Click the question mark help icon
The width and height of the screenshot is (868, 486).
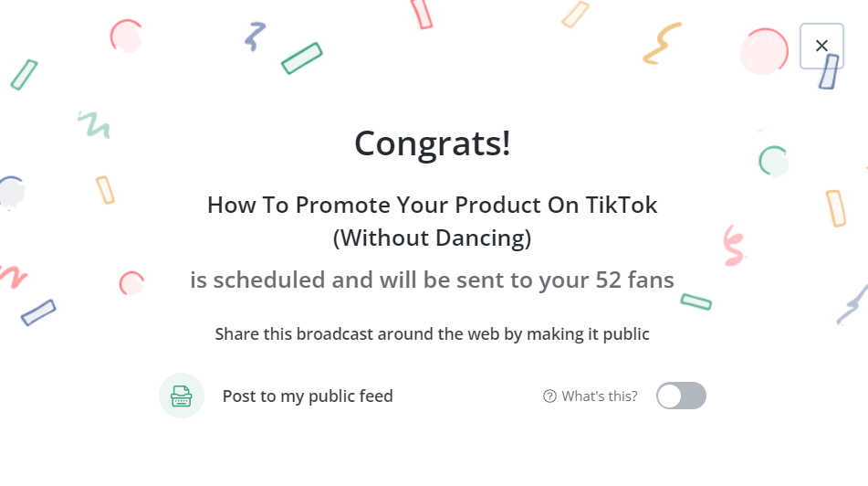pos(549,396)
